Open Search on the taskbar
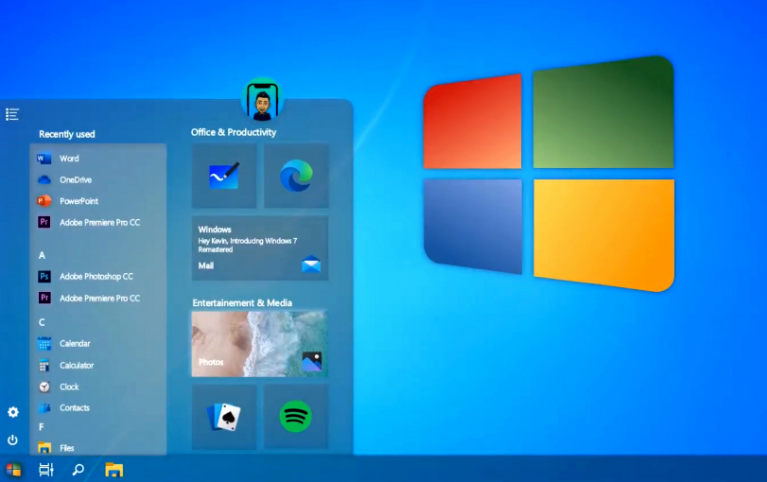 pos(78,470)
